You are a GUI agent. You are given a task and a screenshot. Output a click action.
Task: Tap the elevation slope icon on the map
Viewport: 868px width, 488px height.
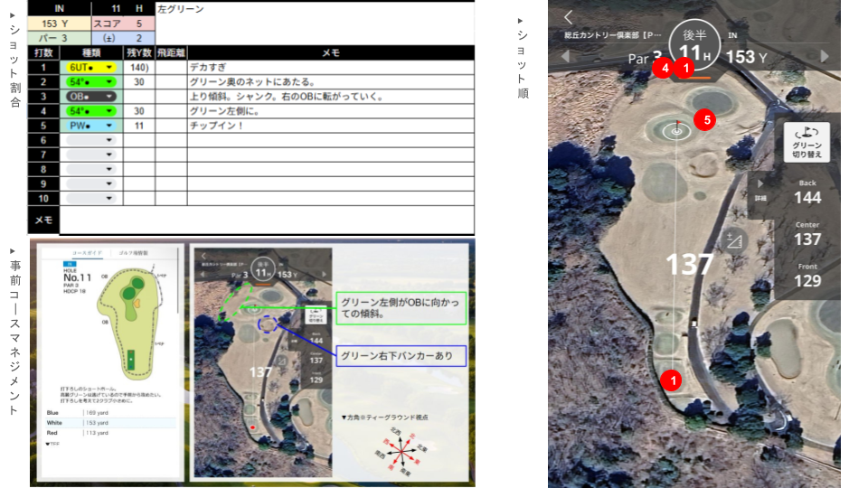click(733, 240)
